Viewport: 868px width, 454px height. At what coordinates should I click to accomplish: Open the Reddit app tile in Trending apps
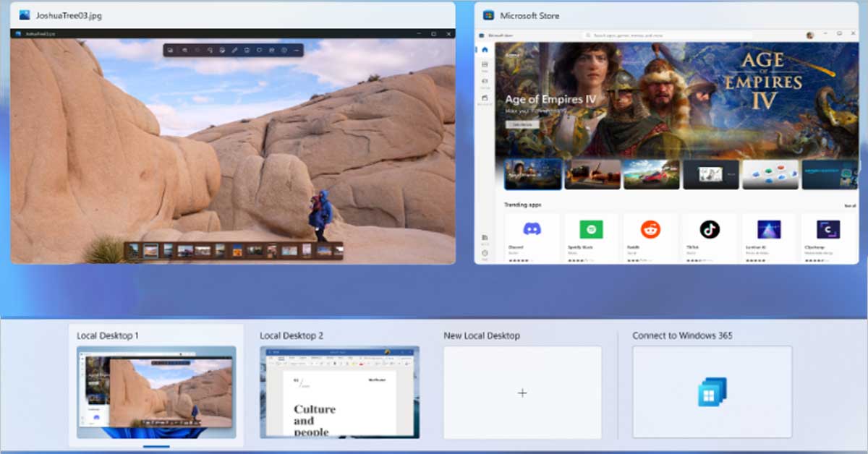pos(650,238)
